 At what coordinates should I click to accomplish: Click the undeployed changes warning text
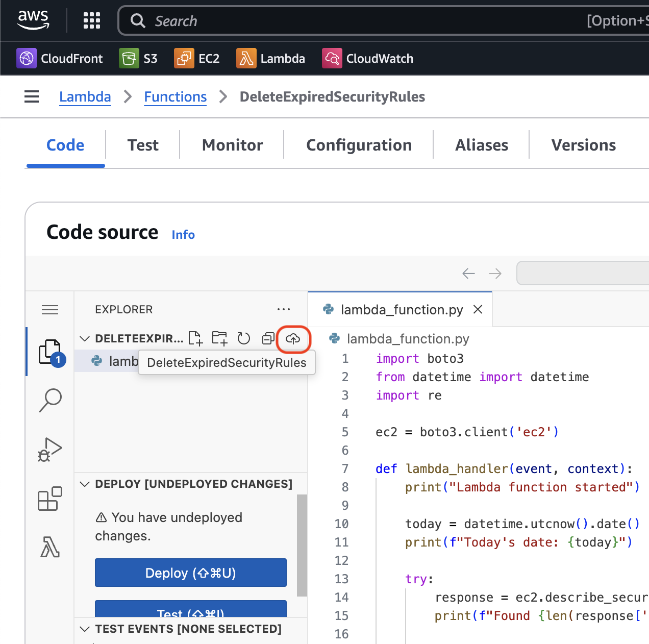169,527
